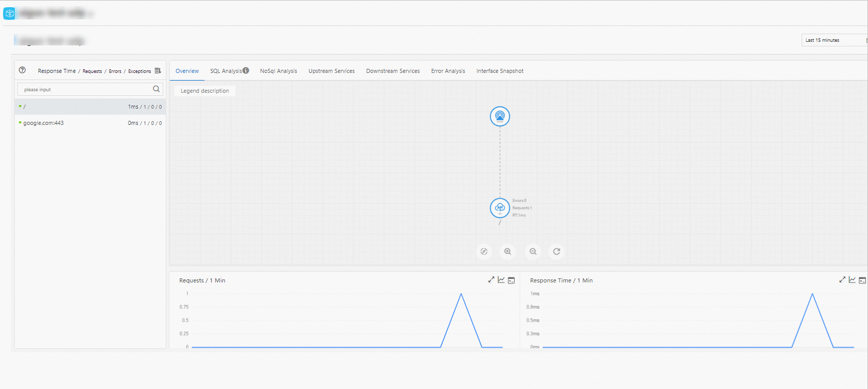Image resolution: width=868 pixels, height=389 pixels.
Task: Click the '1ms / 1 / 0 / 0' metrics text
Action: point(145,107)
